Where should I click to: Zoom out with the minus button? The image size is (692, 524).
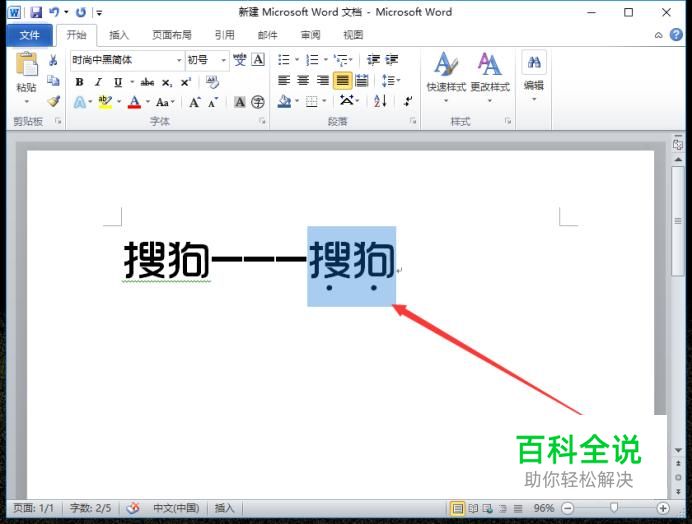click(x=568, y=509)
